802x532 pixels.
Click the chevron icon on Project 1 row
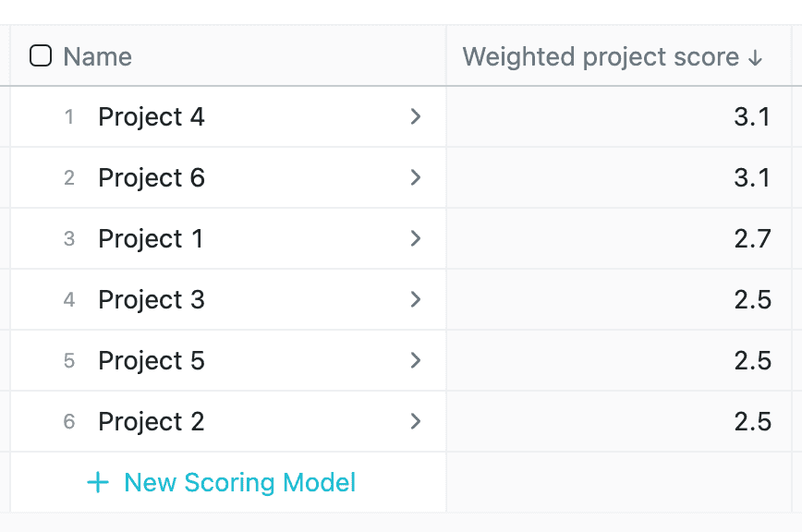click(416, 238)
